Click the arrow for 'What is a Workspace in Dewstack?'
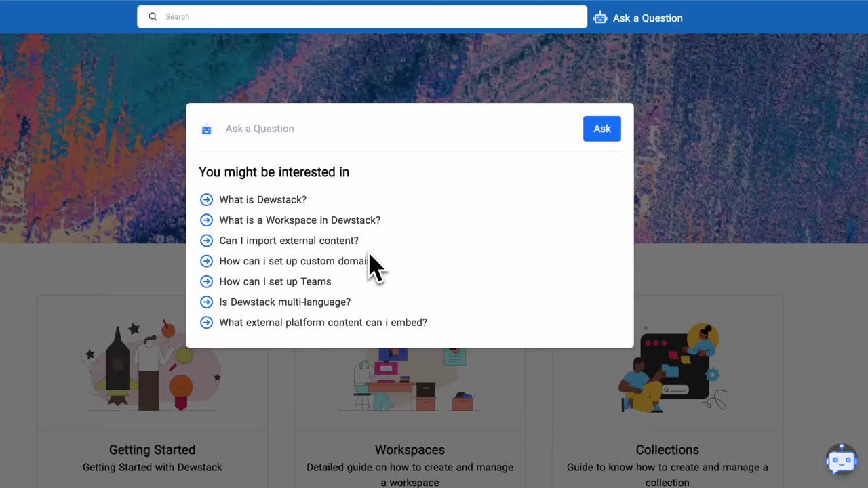The width and height of the screenshot is (868, 488). click(206, 220)
